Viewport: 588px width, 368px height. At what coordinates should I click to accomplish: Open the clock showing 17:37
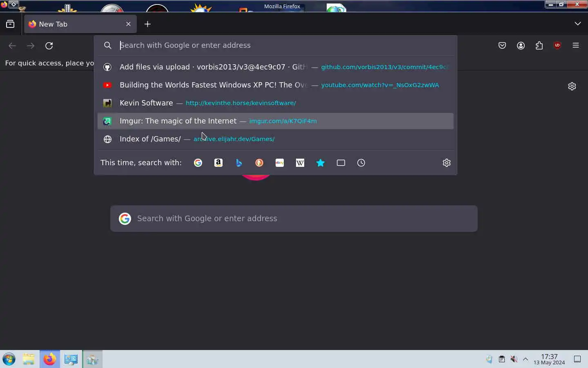pyautogui.click(x=549, y=359)
